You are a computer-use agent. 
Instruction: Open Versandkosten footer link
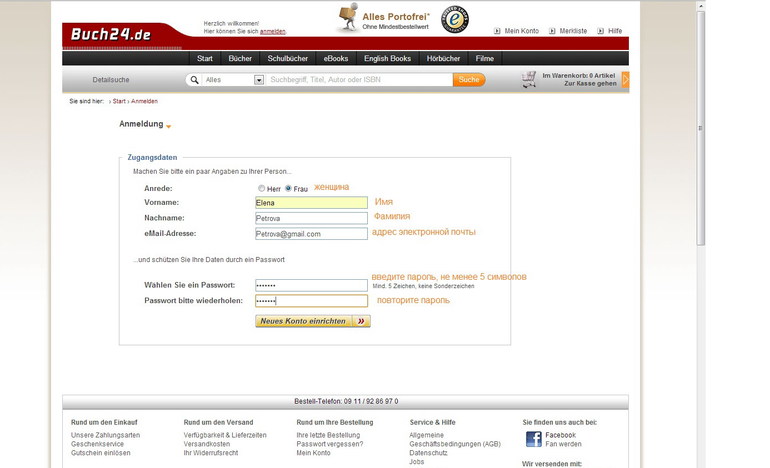click(x=207, y=444)
